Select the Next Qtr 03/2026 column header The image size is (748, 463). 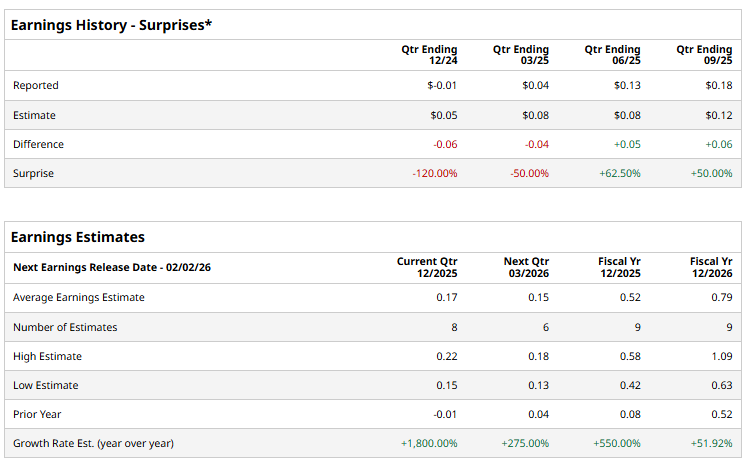tap(526, 268)
